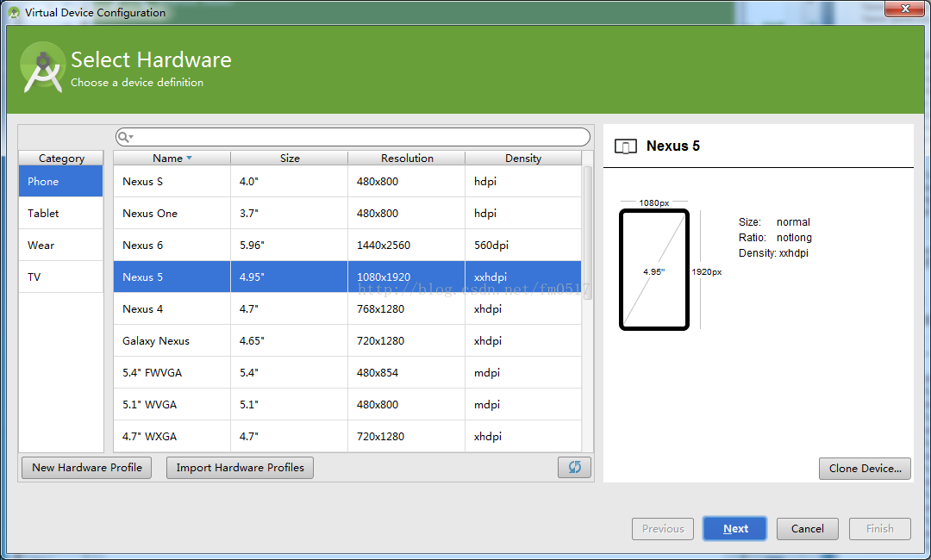Click the Android Studio logo in header

click(x=42, y=67)
